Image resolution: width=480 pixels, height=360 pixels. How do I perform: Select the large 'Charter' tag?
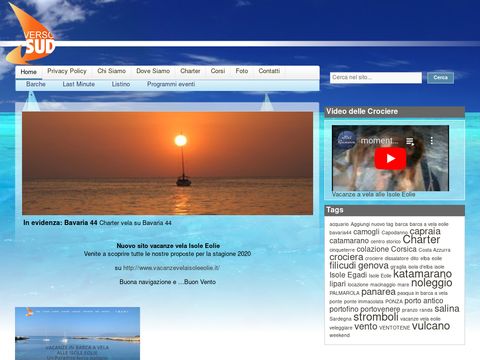[421, 239]
